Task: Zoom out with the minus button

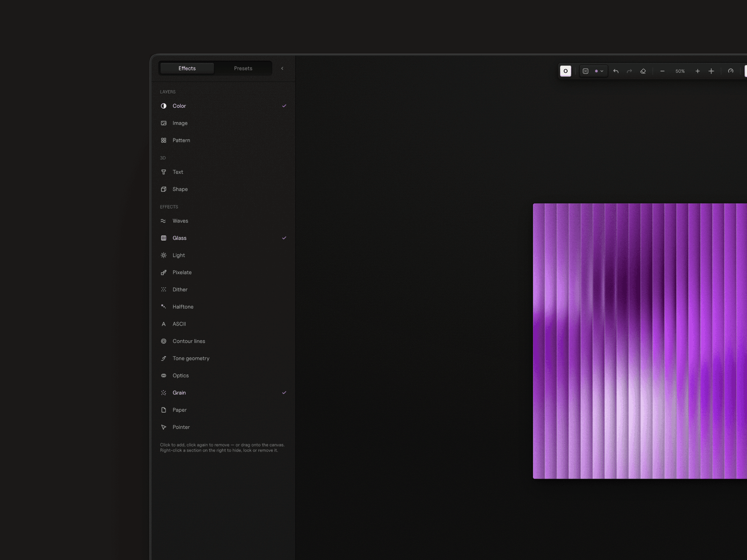Action: pyautogui.click(x=663, y=71)
